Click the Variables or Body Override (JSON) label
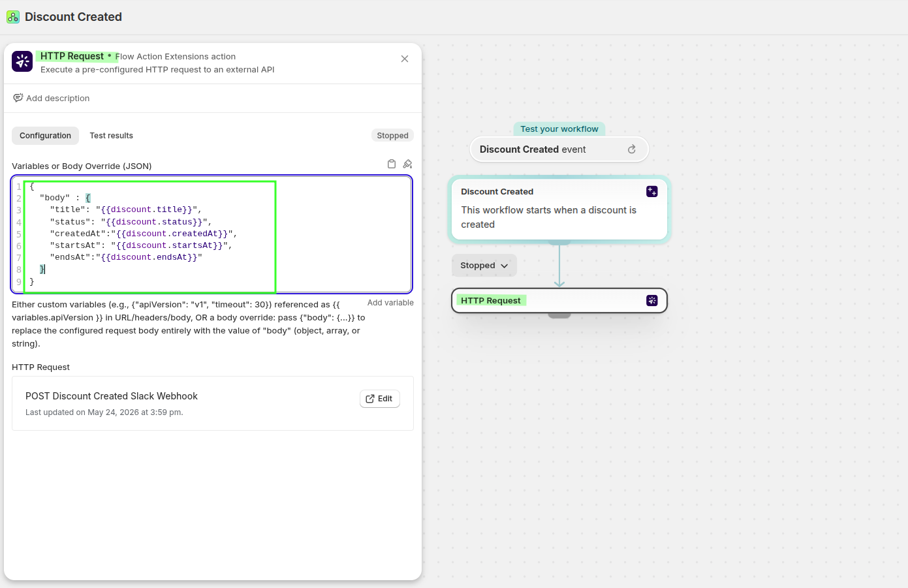Viewport: 908px width, 588px height. (82, 166)
